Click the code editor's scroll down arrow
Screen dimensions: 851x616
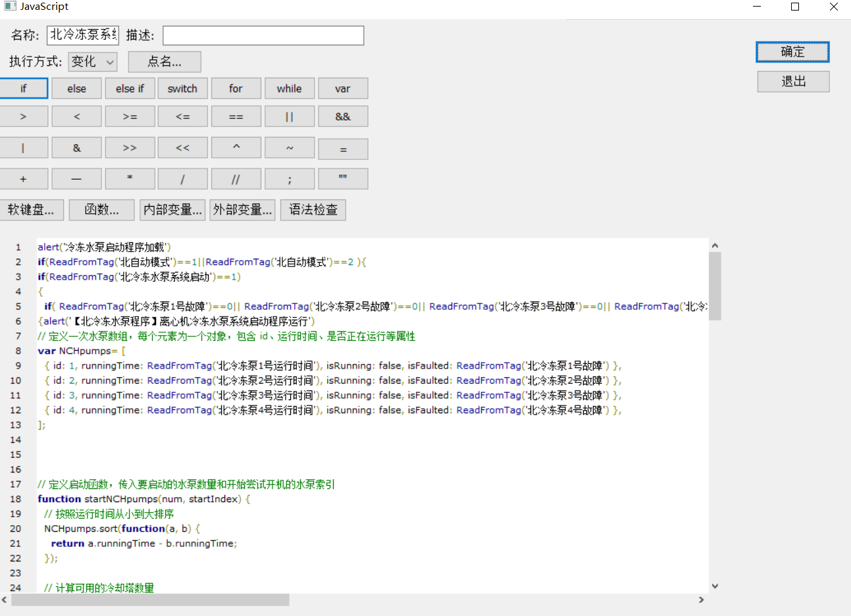(715, 586)
